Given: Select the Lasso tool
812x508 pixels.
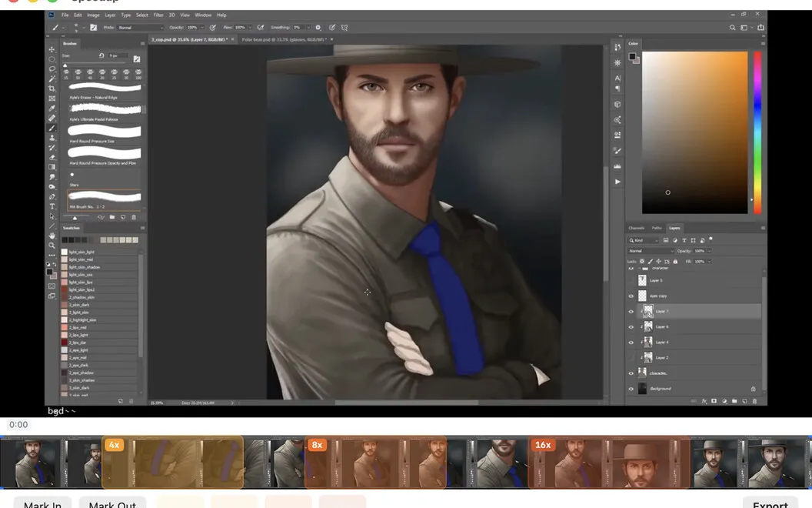Looking at the screenshot, I should coord(52,69).
